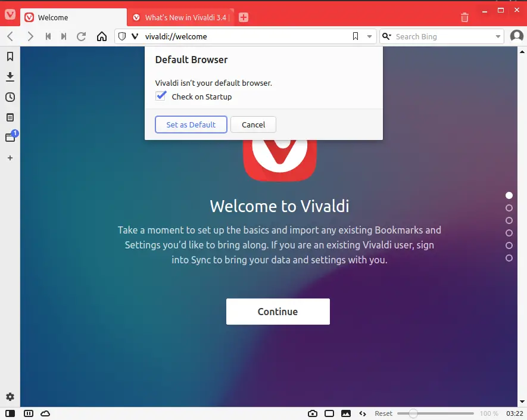Screen dimensions: 527x420
Task: Capture a page screenshot with the camera icon
Action: (312, 413)
